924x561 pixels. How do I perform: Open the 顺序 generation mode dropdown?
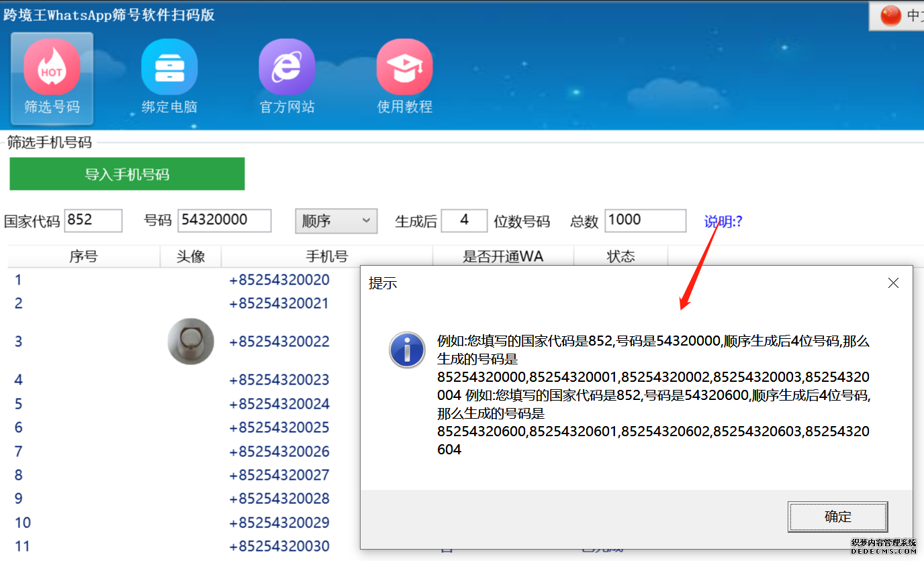pos(336,221)
